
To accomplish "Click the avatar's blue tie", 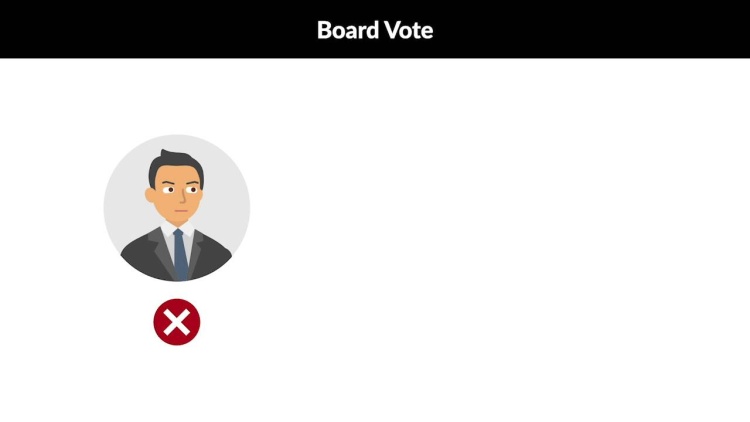I will pos(180,254).
